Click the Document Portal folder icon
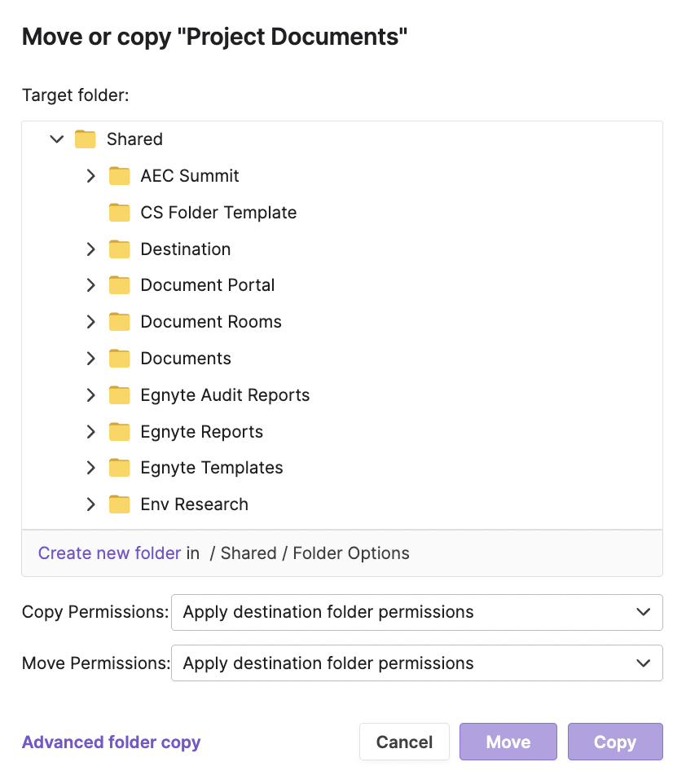This screenshot has width=686, height=784. coord(120,285)
